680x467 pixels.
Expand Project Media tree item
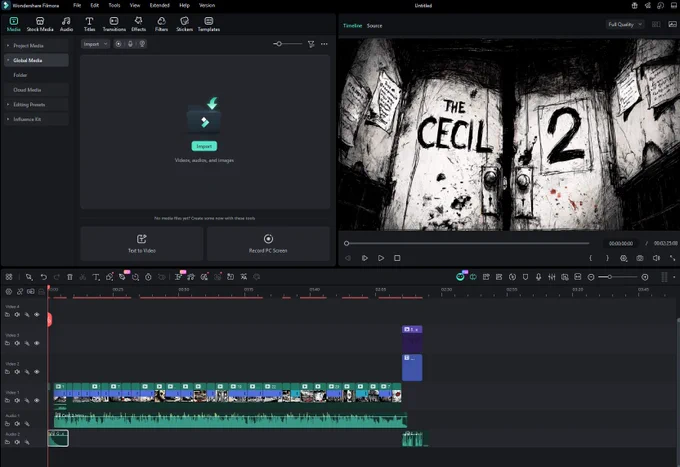coord(8,46)
